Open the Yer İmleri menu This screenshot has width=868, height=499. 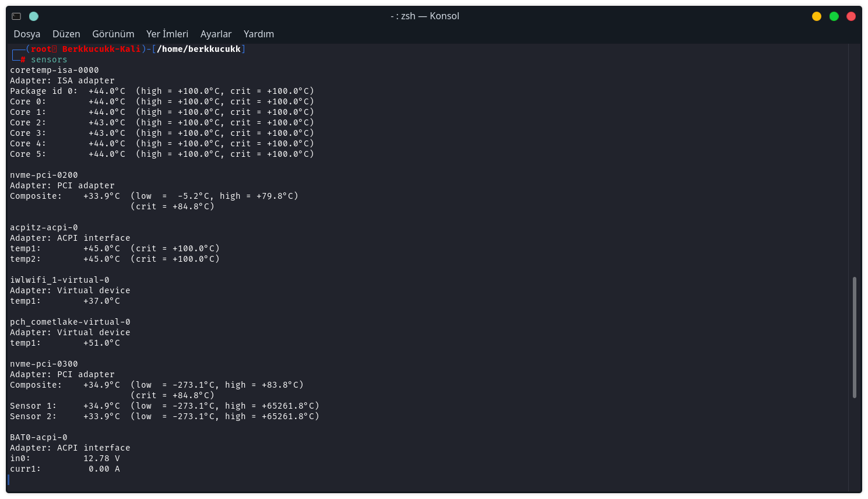(167, 34)
